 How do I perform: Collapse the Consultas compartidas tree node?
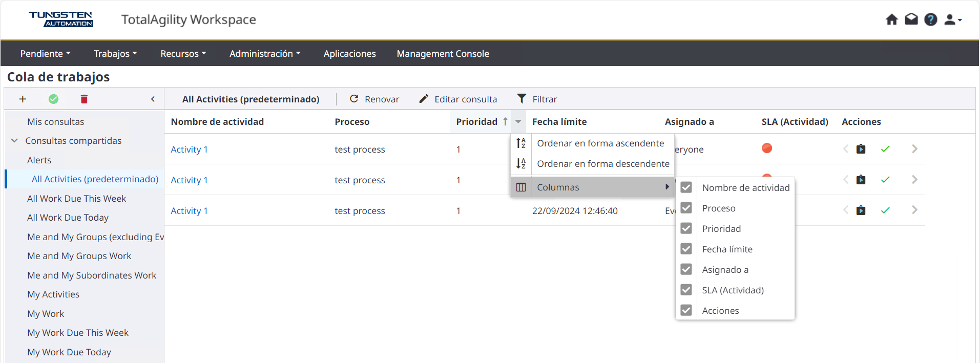[14, 141]
